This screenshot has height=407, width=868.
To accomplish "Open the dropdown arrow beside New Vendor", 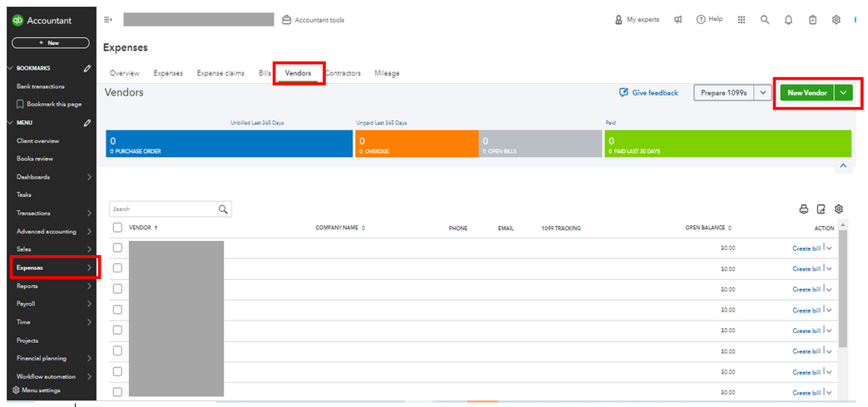I will point(843,93).
